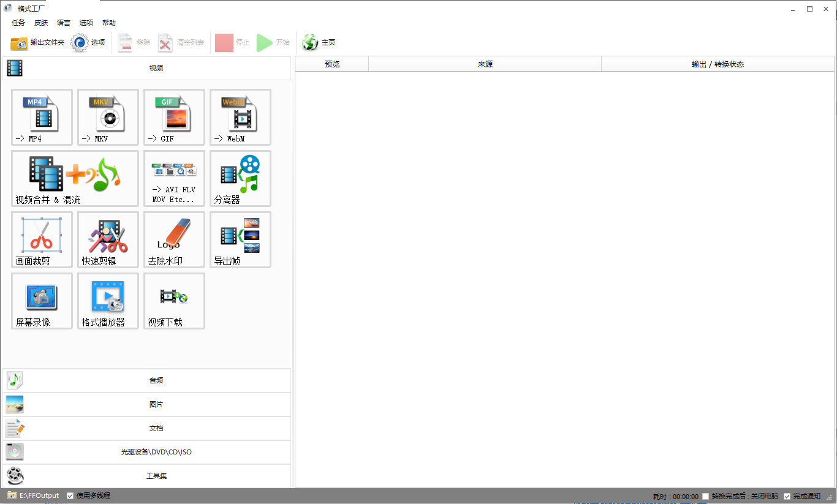The height and width of the screenshot is (504, 837).
Task: Go to 主页 via toolbar
Action: 319,43
